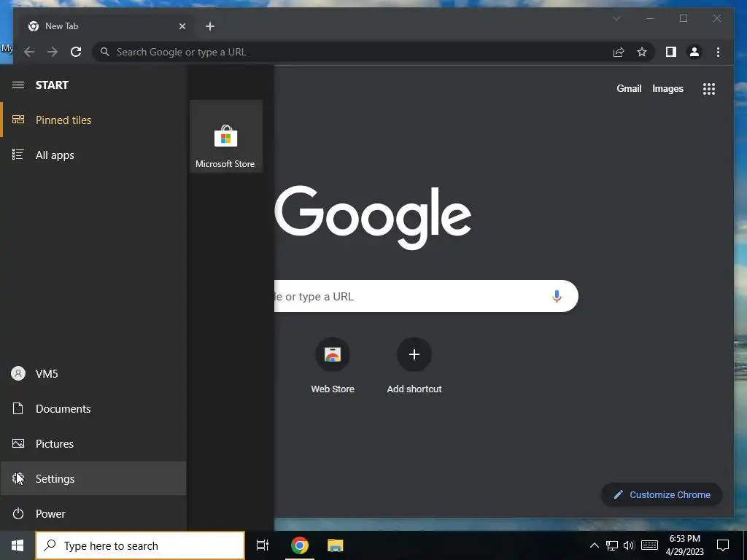The width and height of the screenshot is (747, 560).
Task: Open the tab search dropdown arrow
Action: coord(616,18)
